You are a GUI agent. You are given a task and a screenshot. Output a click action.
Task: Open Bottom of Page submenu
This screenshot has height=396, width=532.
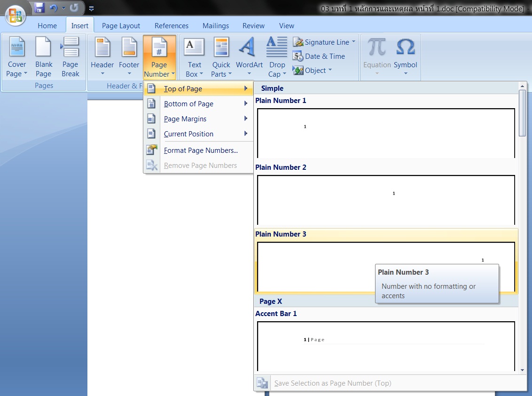click(x=188, y=104)
